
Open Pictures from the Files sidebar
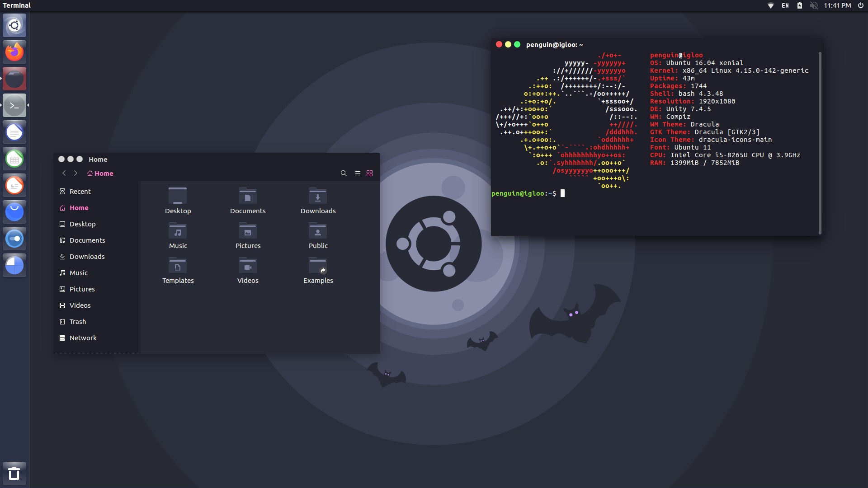[97, 289]
